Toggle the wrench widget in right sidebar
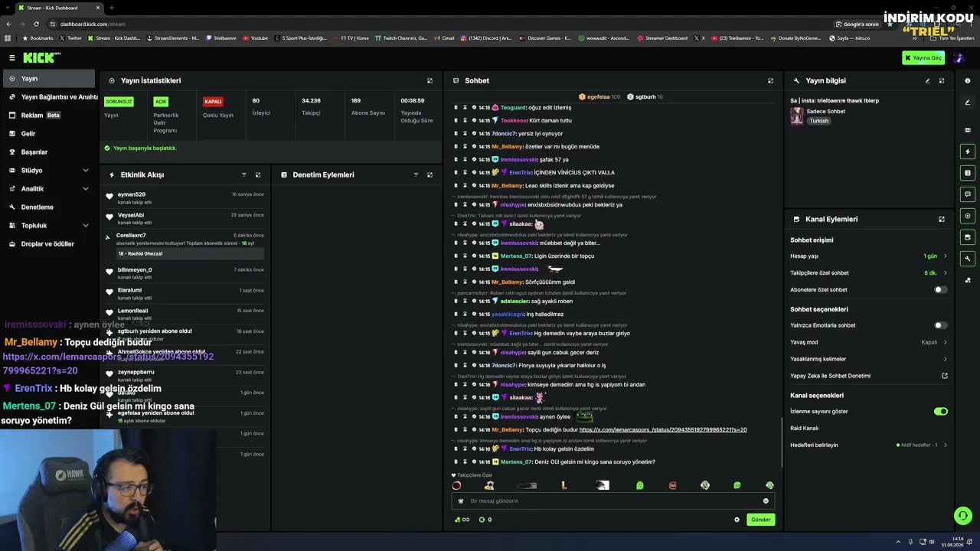 pos(968,259)
